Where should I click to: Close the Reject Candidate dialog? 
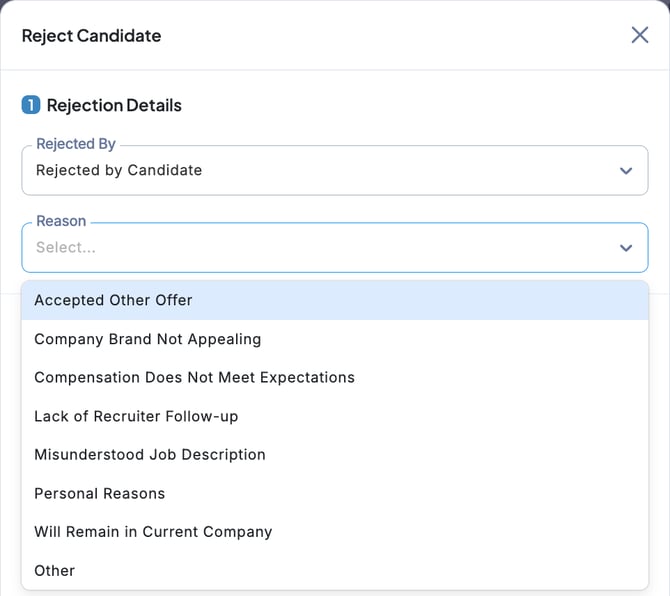(x=640, y=35)
